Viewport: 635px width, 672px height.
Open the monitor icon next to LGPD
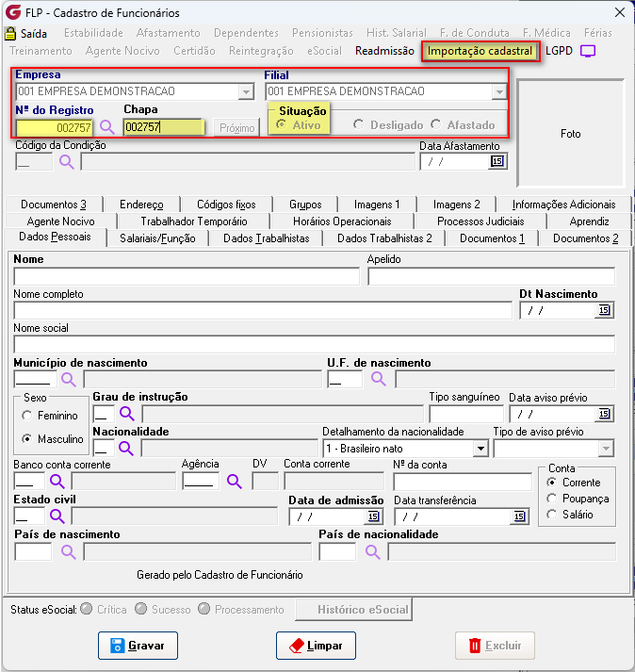coord(588,51)
